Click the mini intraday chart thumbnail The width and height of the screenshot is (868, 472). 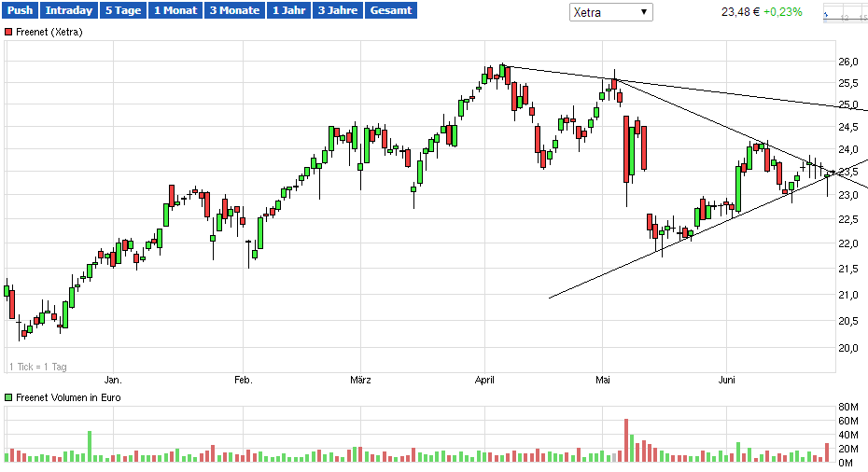coord(846,13)
